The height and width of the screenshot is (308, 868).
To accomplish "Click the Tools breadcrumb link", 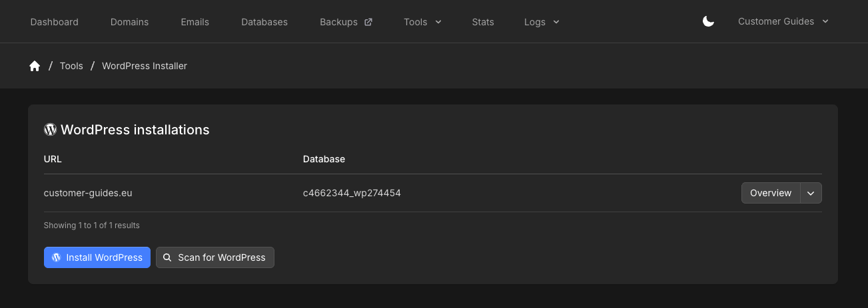I will tap(71, 66).
